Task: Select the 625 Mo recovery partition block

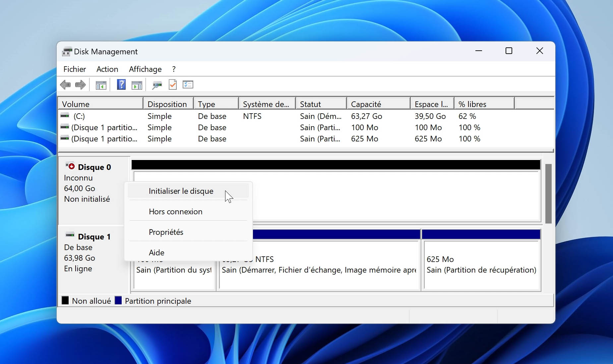Action: [x=481, y=260]
